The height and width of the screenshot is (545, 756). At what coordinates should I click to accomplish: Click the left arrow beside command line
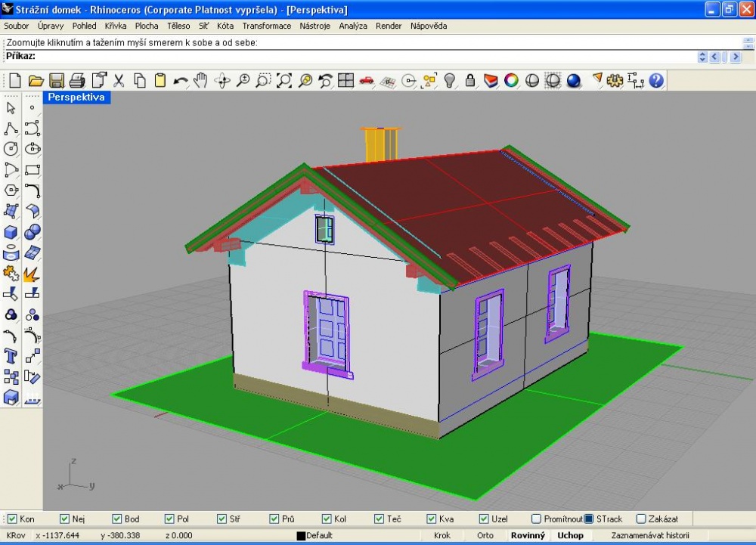[x=715, y=57]
